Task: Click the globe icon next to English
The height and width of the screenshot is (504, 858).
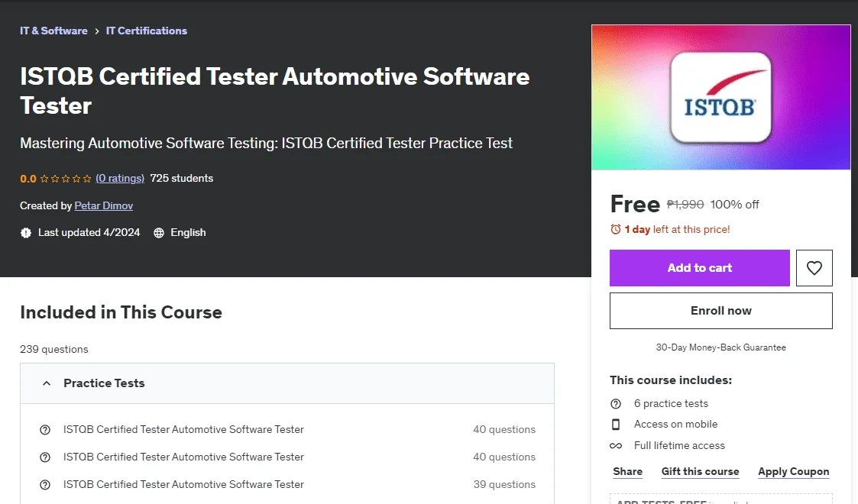Action: pyautogui.click(x=159, y=233)
